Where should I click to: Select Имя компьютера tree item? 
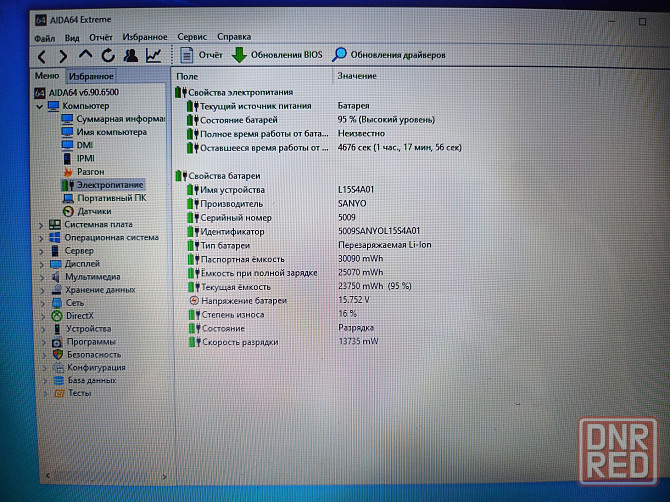[x=104, y=132]
